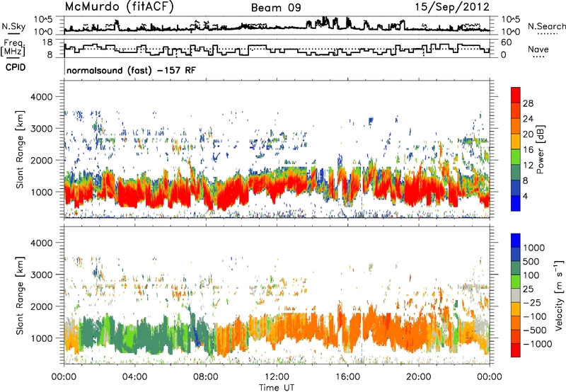Click the 4000 tick of power panel

(x=42, y=97)
